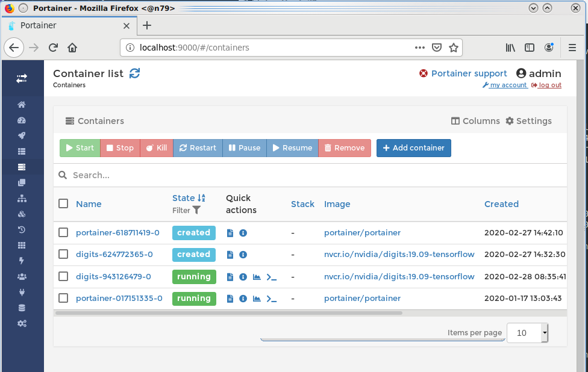Open inspect icon for portainer-017151335-0
The width and height of the screenshot is (588, 372).
click(x=243, y=299)
